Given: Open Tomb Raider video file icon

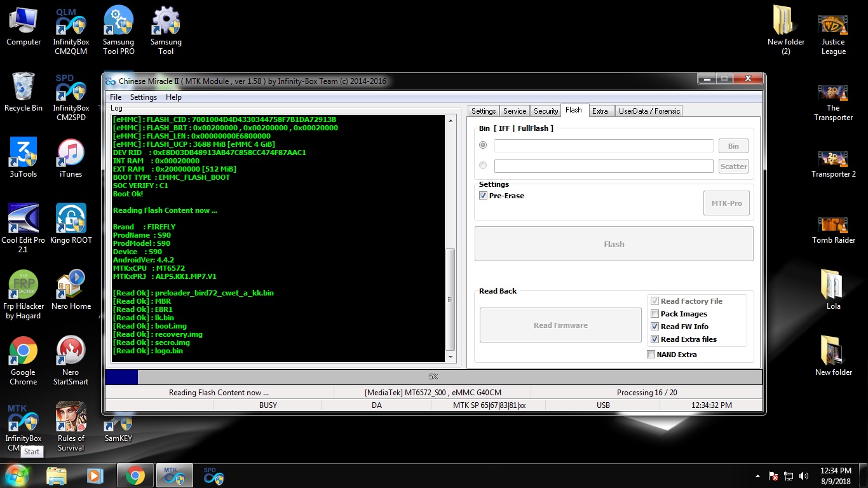Looking at the screenshot, I should (834, 229).
